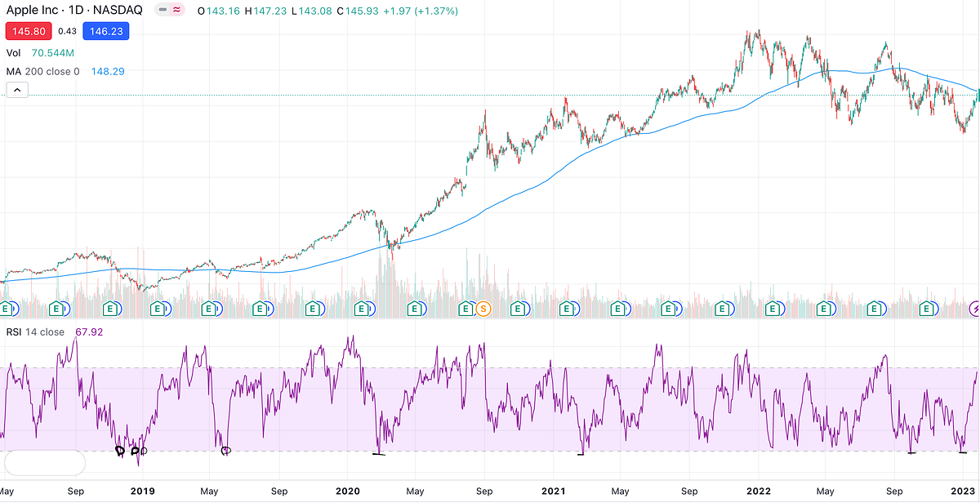Click the earnings E marker near September 2018
The height and width of the screenshot is (503, 980).
pyautogui.click(x=57, y=309)
